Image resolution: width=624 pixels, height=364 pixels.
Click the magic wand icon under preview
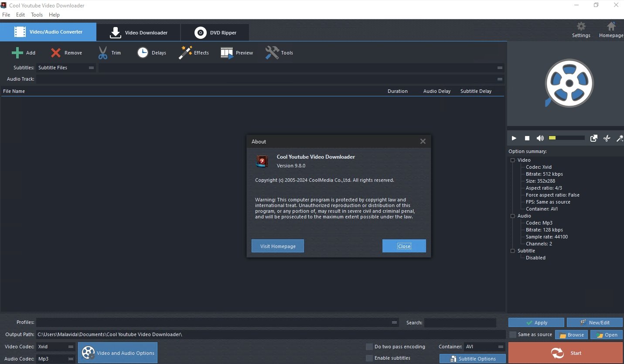620,138
